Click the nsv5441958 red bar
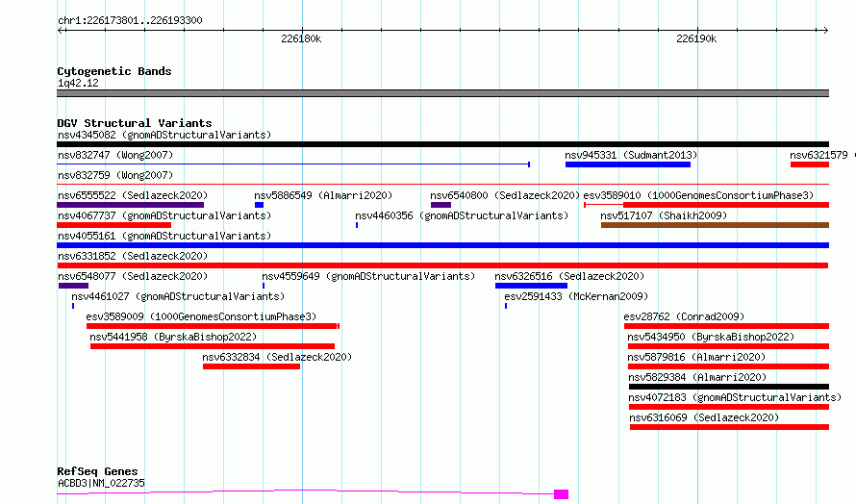Screen dimensions: 856x504 (x=213, y=346)
